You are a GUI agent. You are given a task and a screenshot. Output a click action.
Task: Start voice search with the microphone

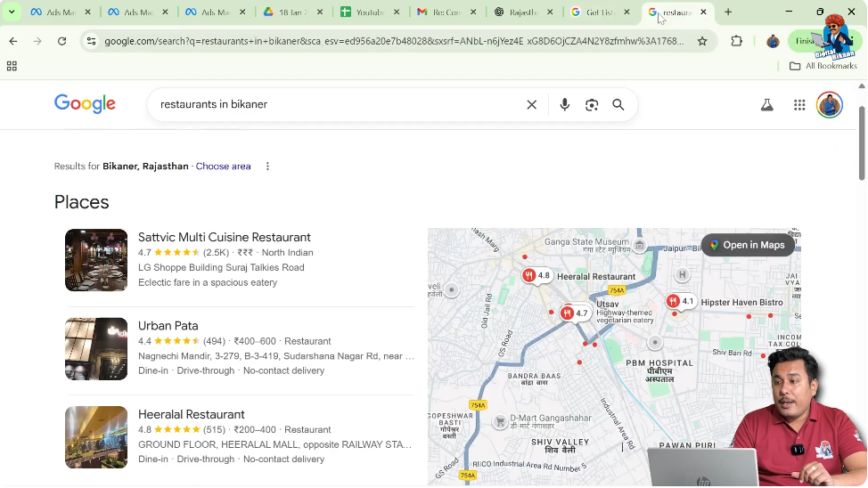[x=564, y=104]
